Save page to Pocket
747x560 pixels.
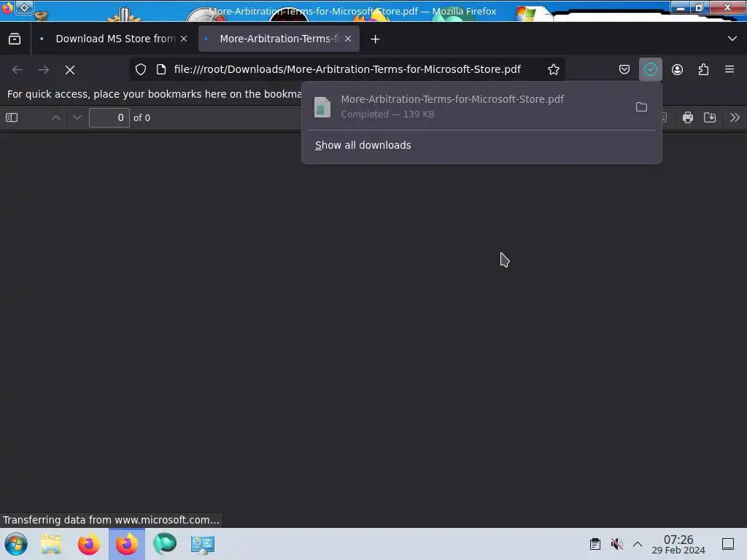click(624, 69)
